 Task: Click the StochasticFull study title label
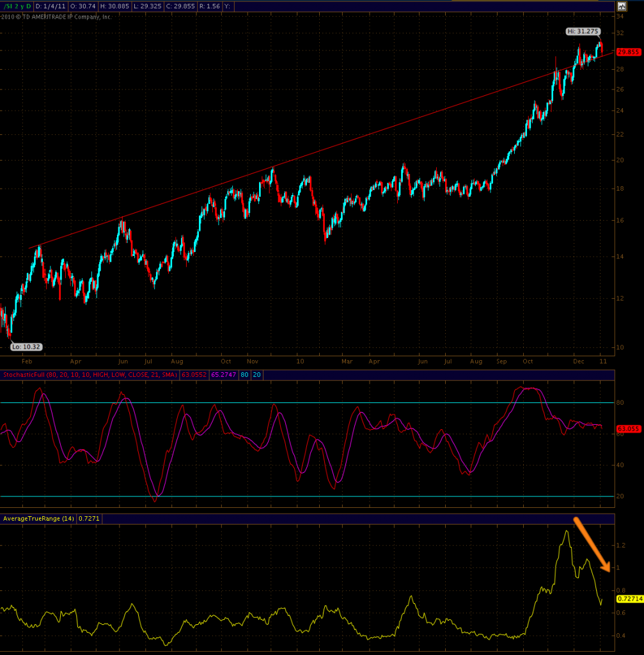(x=88, y=375)
